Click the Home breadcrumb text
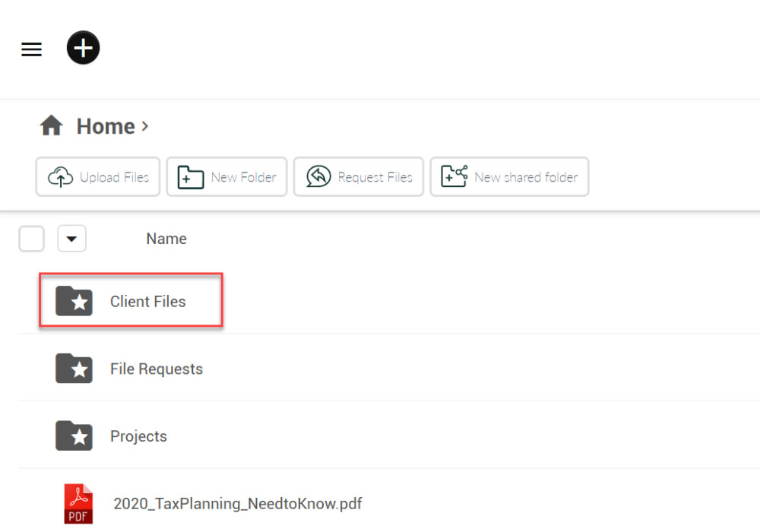This screenshot has width=760, height=532. [x=105, y=126]
